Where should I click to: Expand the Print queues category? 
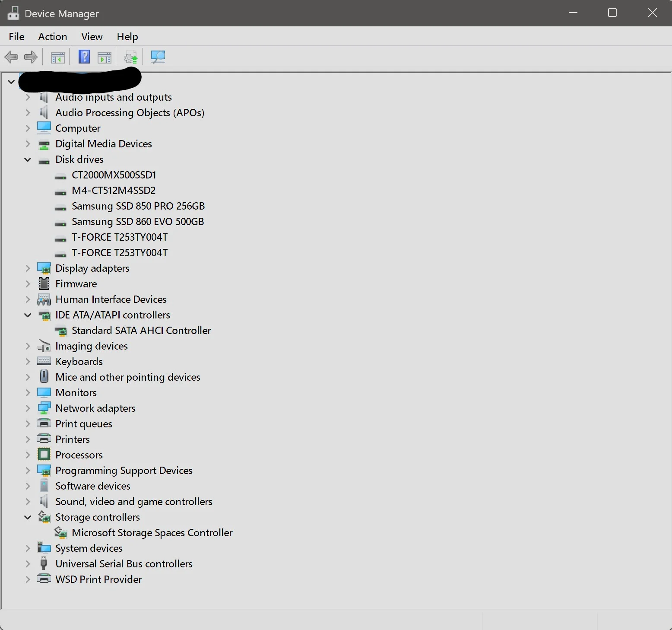28,424
